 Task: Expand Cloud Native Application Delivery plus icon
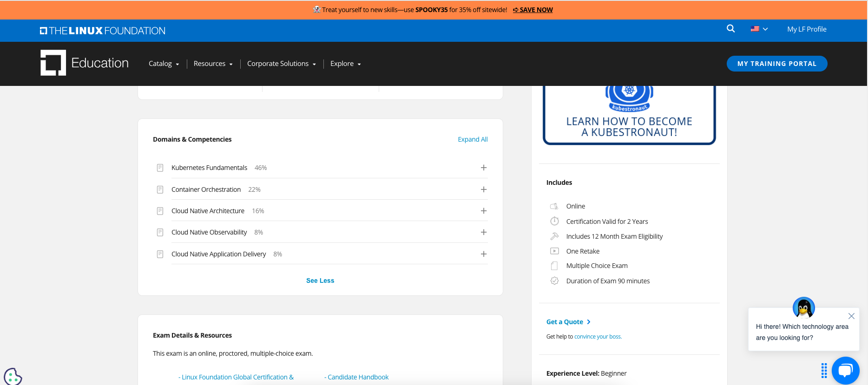tap(484, 254)
